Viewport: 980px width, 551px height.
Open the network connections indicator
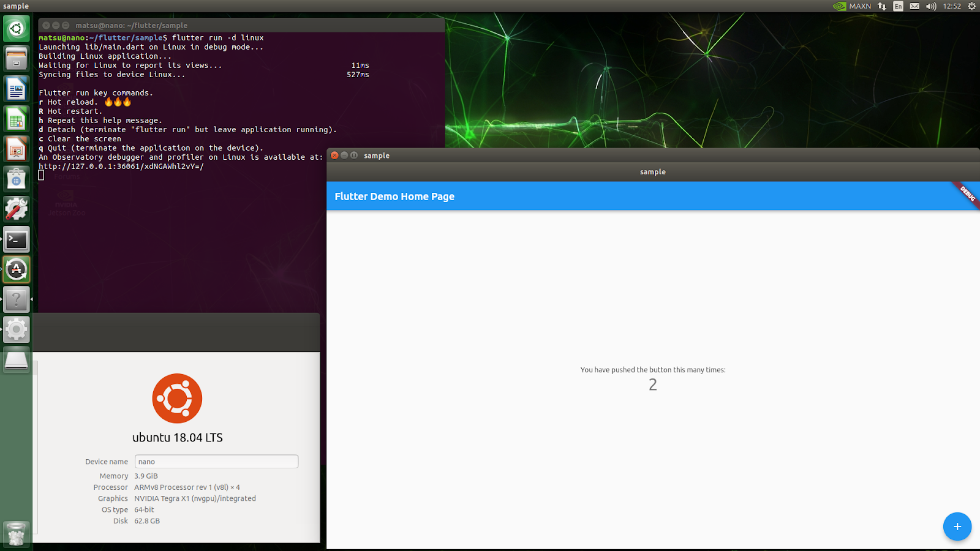tap(883, 6)
